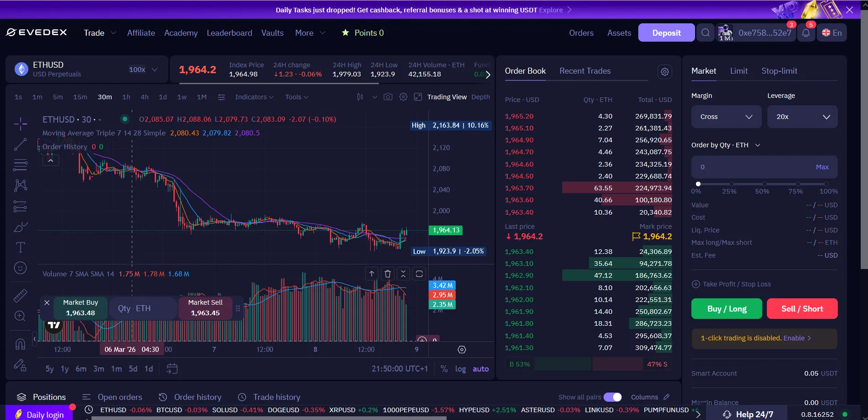Select the text annotation tool

[x=20, y=248]
